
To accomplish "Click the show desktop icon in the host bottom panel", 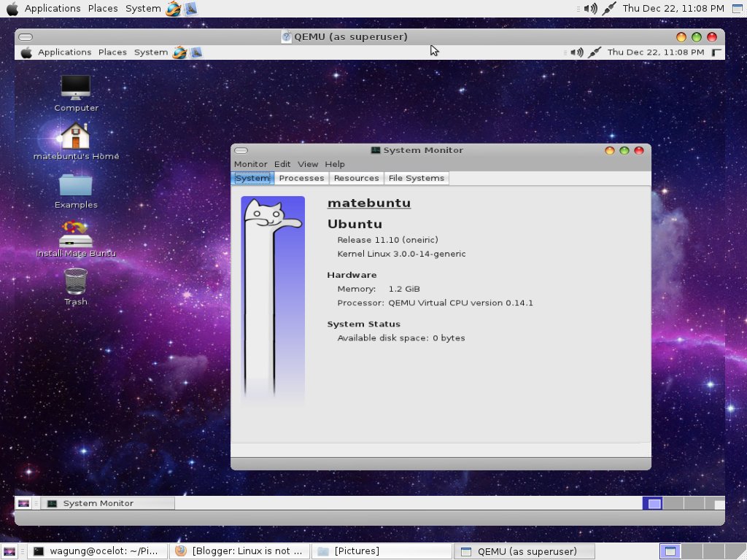I will pyautogui.click(x=9, y=551).
